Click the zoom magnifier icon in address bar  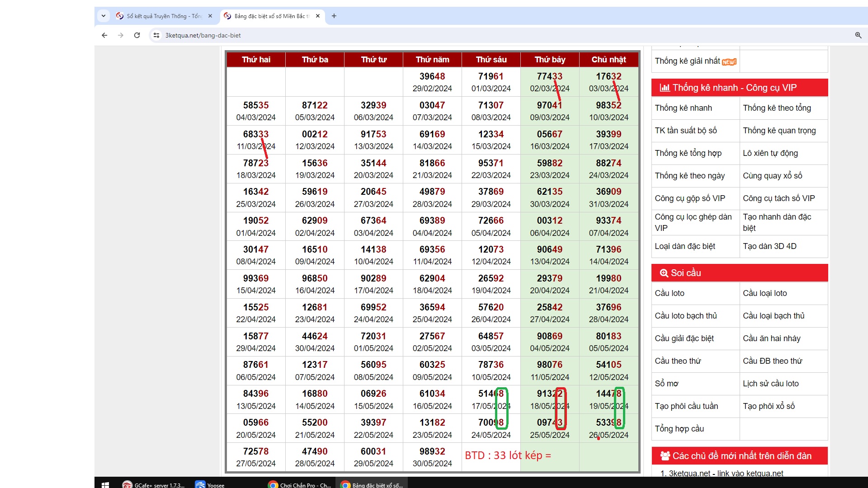pos(858,35)
